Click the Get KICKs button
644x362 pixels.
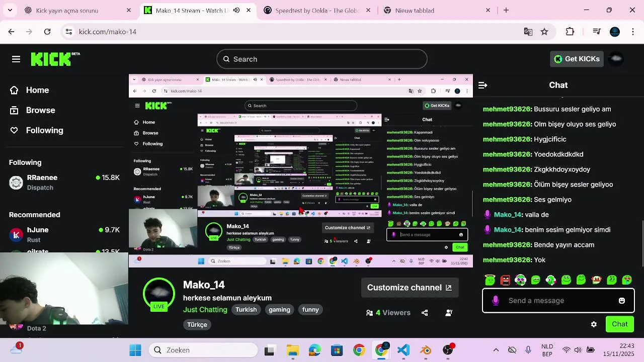577,59
